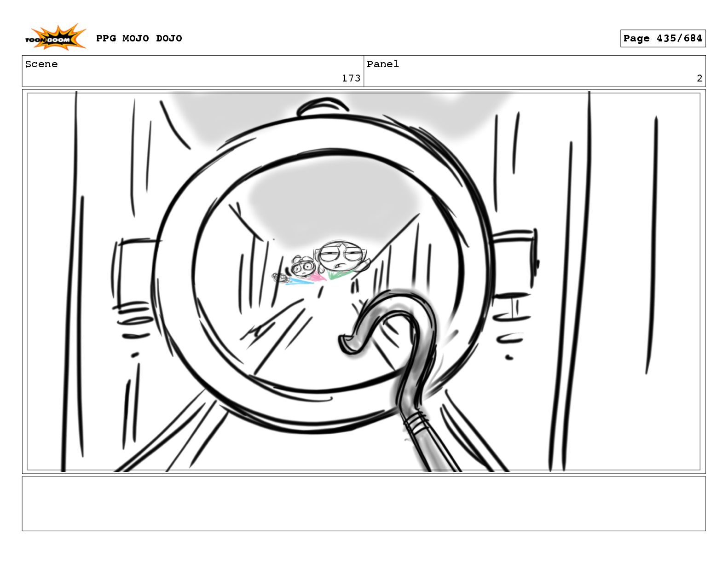Click the empty notes box below the panel
This screenshot has height=564, width=728.
[364, 504]
